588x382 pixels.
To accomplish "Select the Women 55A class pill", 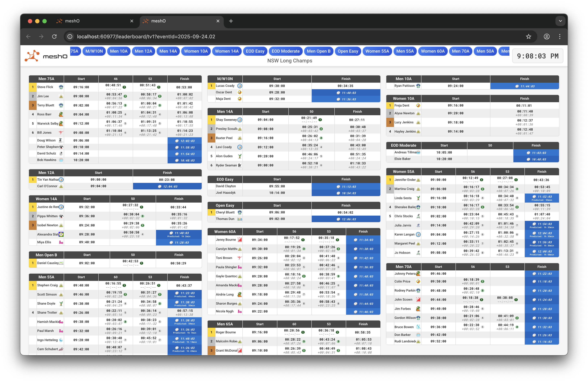I will [377, 51].
